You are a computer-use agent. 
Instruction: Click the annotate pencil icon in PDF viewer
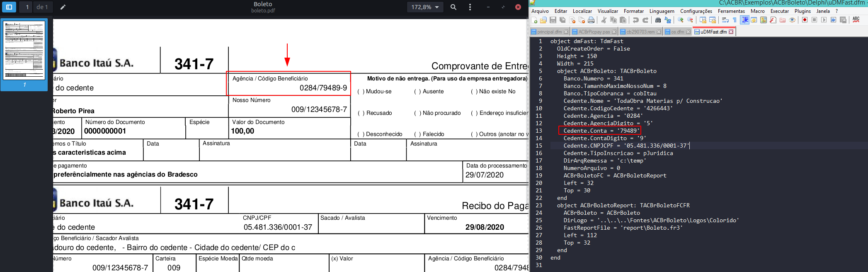click(63, 7)
